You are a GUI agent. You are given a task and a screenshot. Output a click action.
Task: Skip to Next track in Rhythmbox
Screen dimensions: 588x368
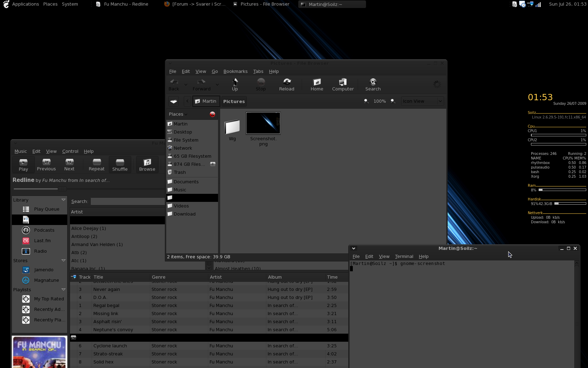coord(69,164)
